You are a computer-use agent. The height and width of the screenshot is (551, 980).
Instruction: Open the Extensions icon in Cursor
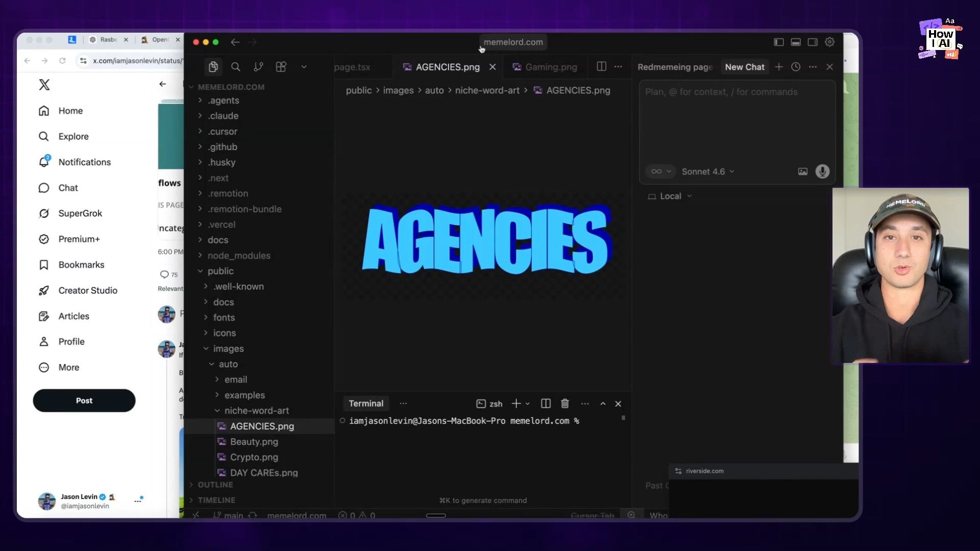tap(281, 67)
